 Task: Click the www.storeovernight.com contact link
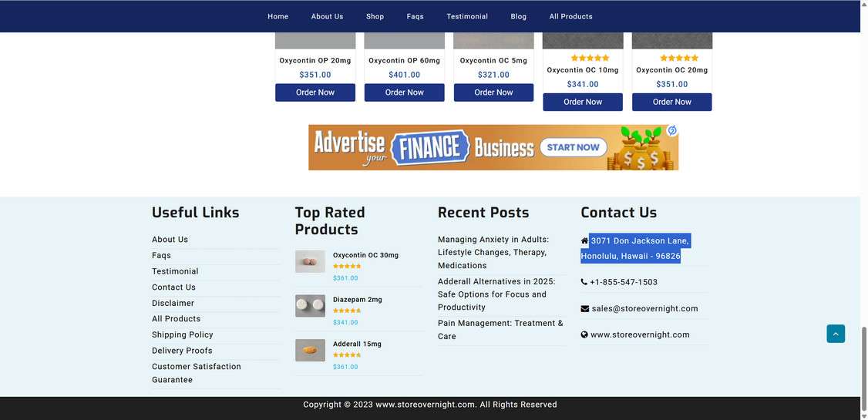point(640,334)
